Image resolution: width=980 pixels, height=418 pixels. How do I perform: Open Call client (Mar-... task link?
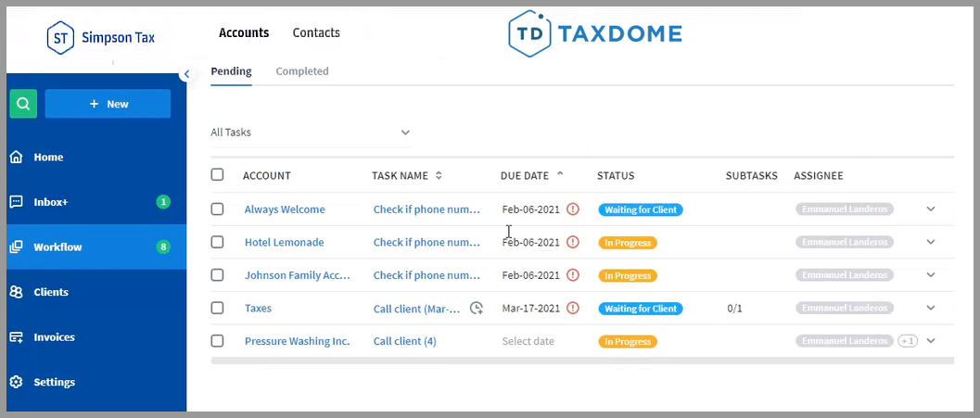(417, 308)
